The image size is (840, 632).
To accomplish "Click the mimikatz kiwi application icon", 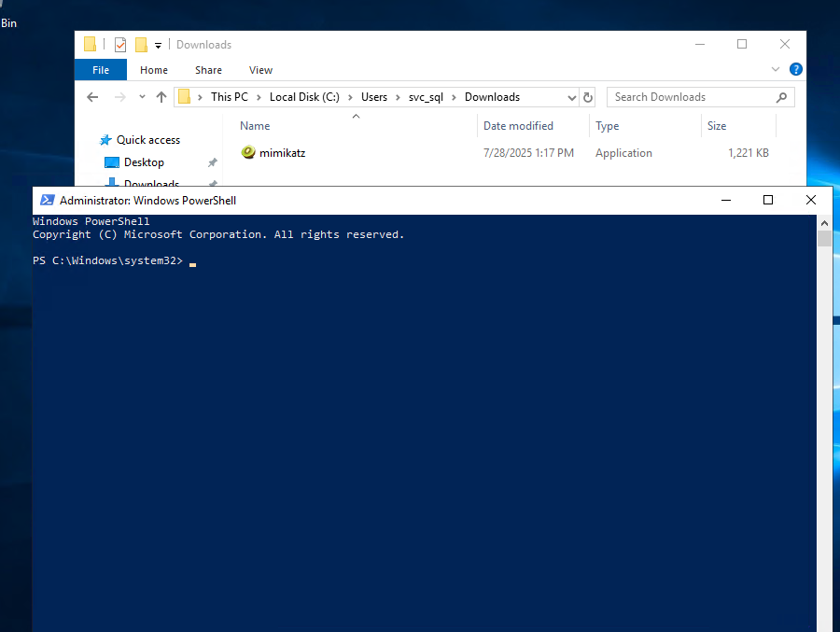I will pos(248,152).
